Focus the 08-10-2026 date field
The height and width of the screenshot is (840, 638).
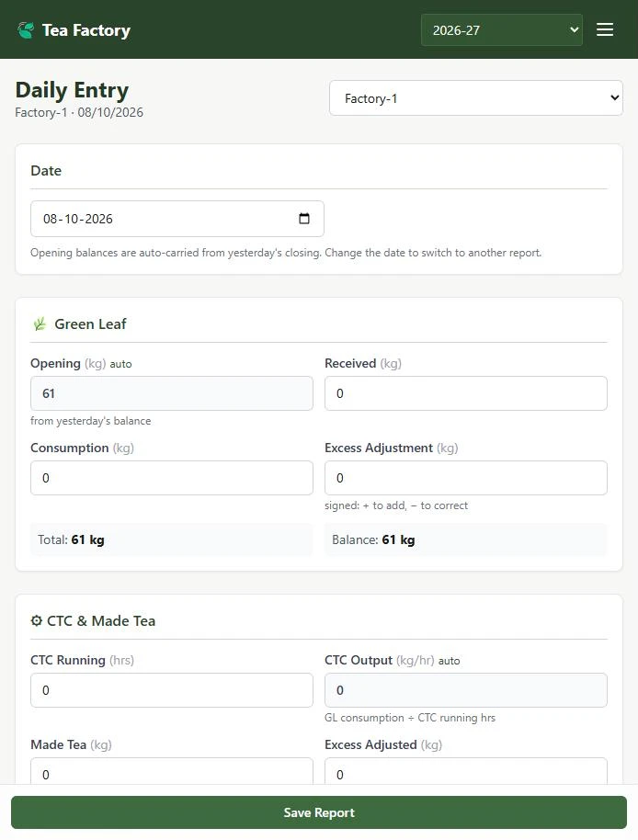tap(177, 219)
